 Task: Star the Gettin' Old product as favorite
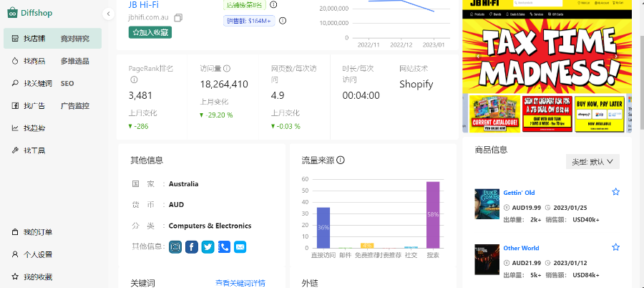pyautogui.click(x=615, y=192)
